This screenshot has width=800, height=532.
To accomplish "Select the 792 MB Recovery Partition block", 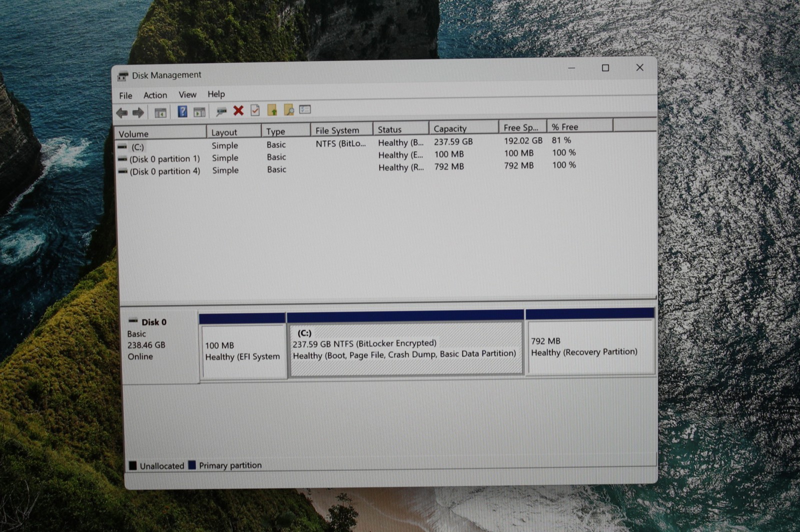I will click(x=590, y=340).
